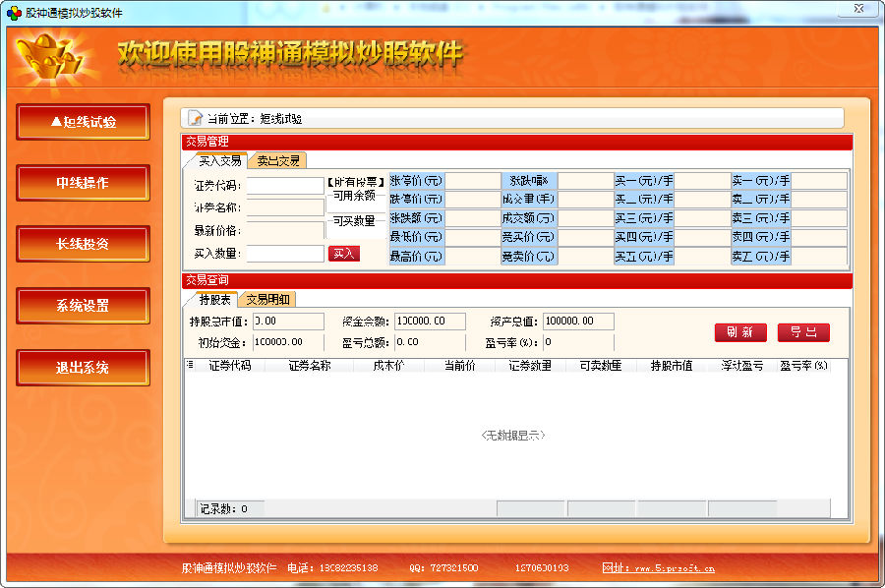The image size is (885, 588).
Task: Click the 盈亏总额 value field
Action: pos(430,342)
